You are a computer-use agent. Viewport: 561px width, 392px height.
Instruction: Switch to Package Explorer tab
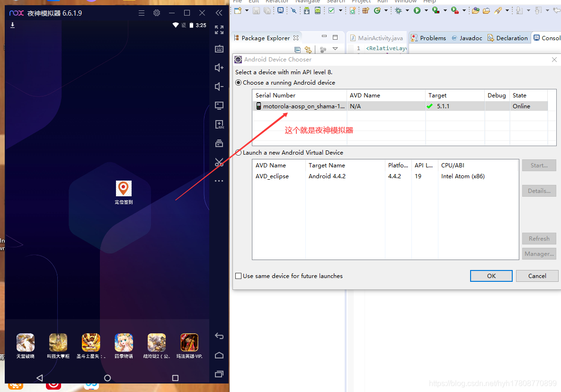[x=266, y=38]
